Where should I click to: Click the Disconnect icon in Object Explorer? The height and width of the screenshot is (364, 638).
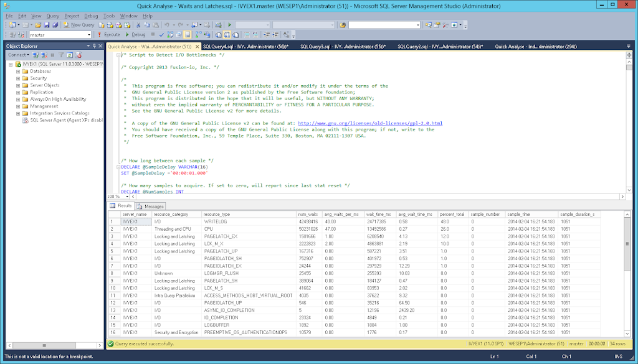point(44,55)
